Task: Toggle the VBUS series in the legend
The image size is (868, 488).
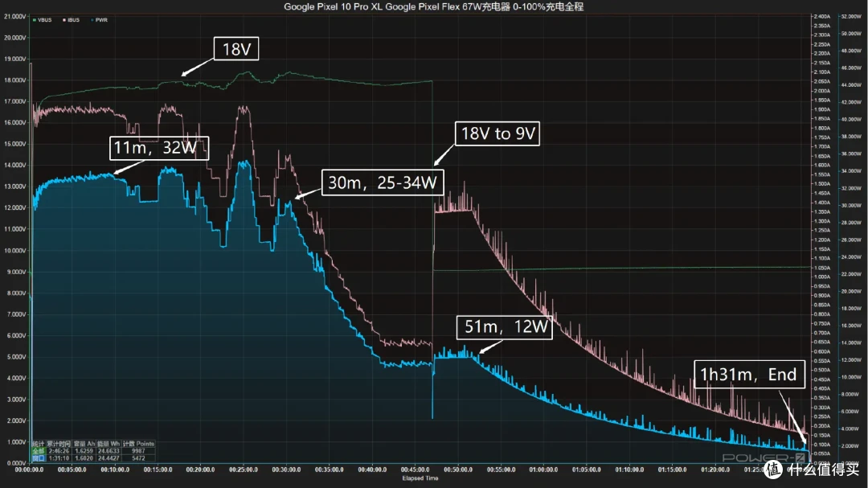Action: click(43, 20)
